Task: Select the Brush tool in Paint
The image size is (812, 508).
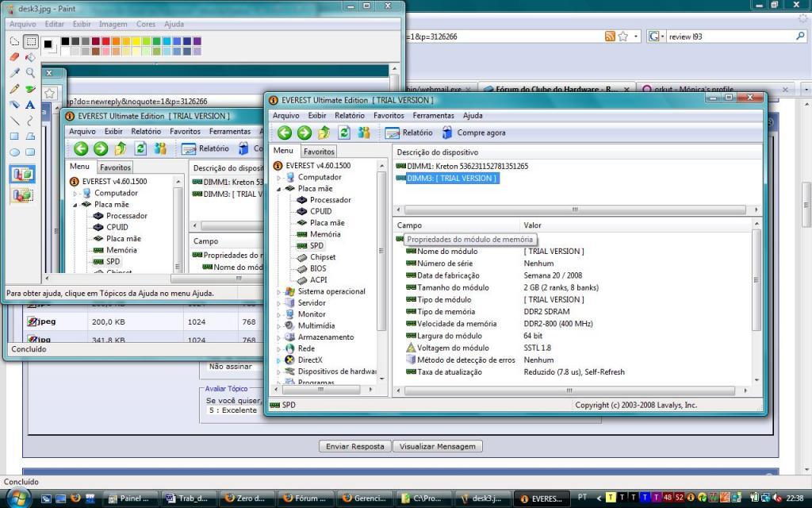Action: point(31,89)
